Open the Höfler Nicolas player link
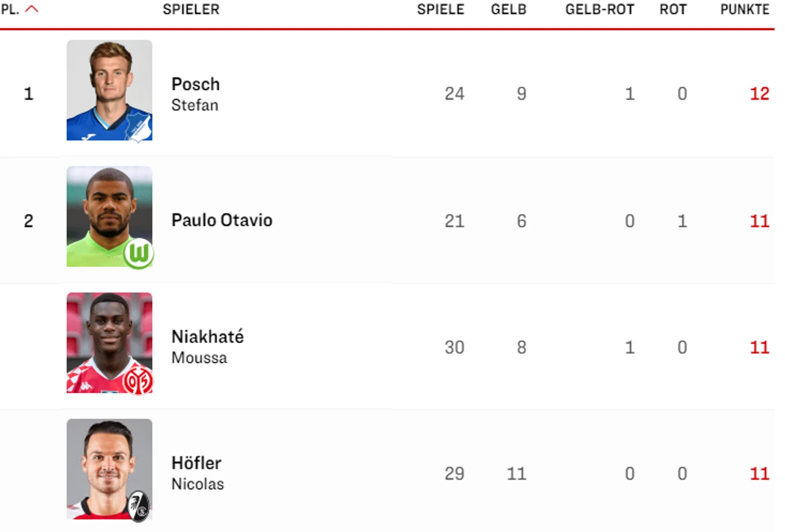785x532 pixels. point(197,473)
